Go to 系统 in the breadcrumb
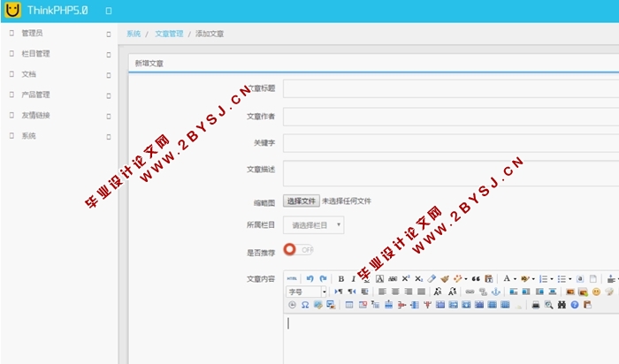Screen dimensions: 619x364 [134, 34]
